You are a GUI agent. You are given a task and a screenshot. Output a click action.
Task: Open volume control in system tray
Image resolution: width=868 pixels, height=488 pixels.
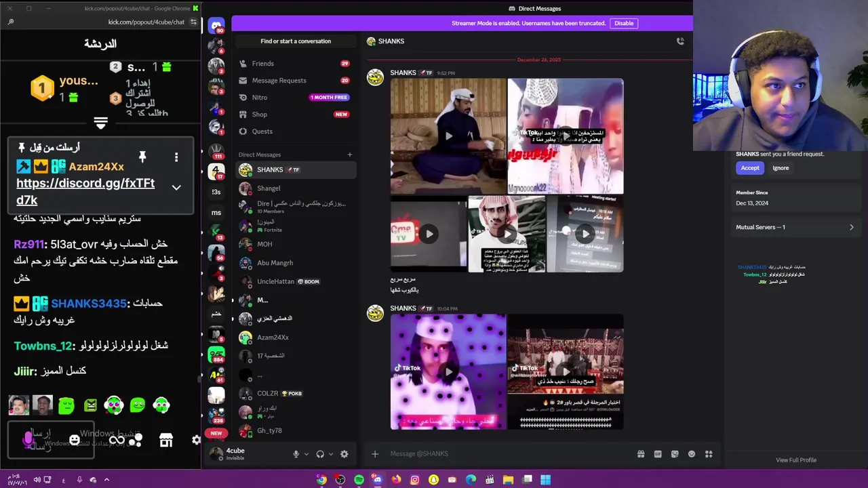[x=36, y=480]
